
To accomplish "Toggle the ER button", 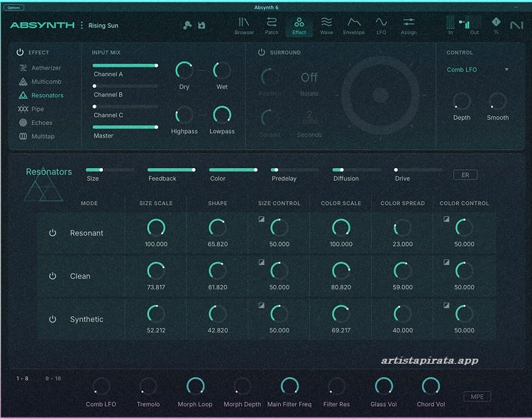I will pyautogui.click(x=465, y=175).
